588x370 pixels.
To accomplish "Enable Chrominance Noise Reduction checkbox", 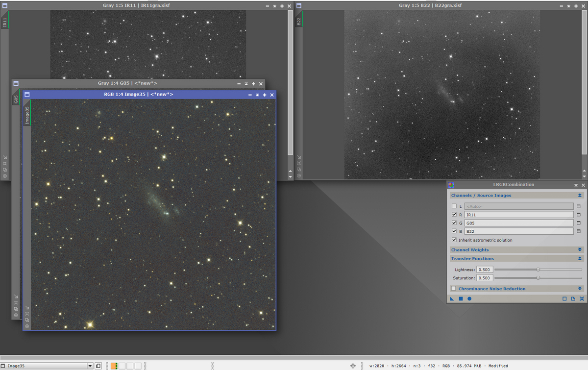I will point(454,289).
